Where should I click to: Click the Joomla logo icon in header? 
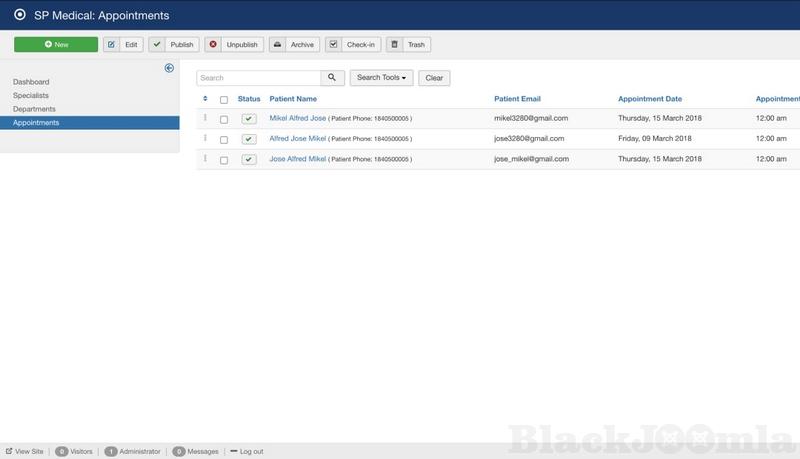point(20,16)
